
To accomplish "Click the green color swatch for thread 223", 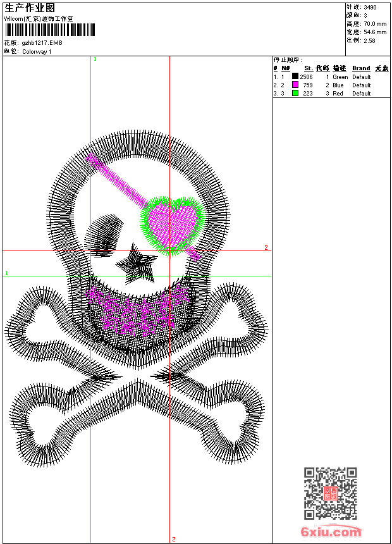I will tap(295, 93).
